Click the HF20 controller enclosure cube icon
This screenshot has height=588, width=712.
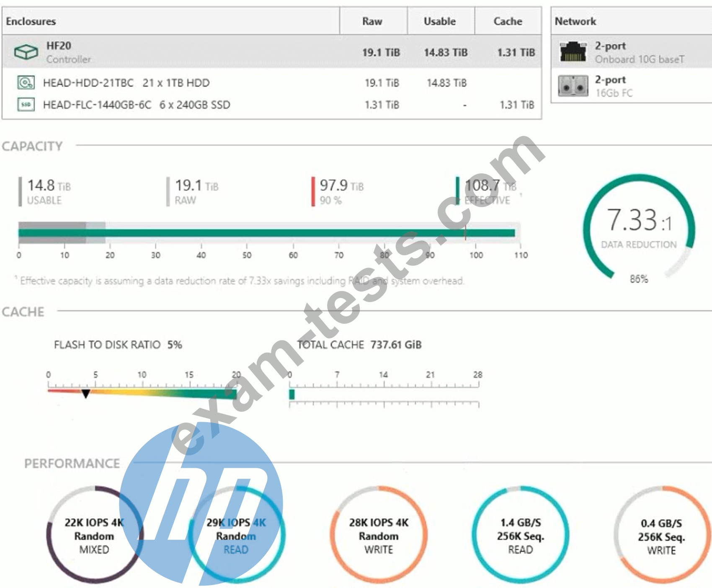pos(26,52)
